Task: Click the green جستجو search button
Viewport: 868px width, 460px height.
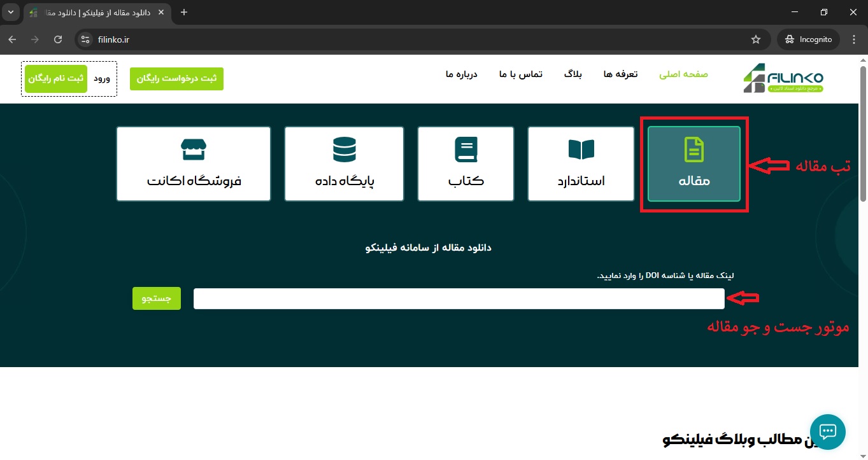Action: [157, 298]
